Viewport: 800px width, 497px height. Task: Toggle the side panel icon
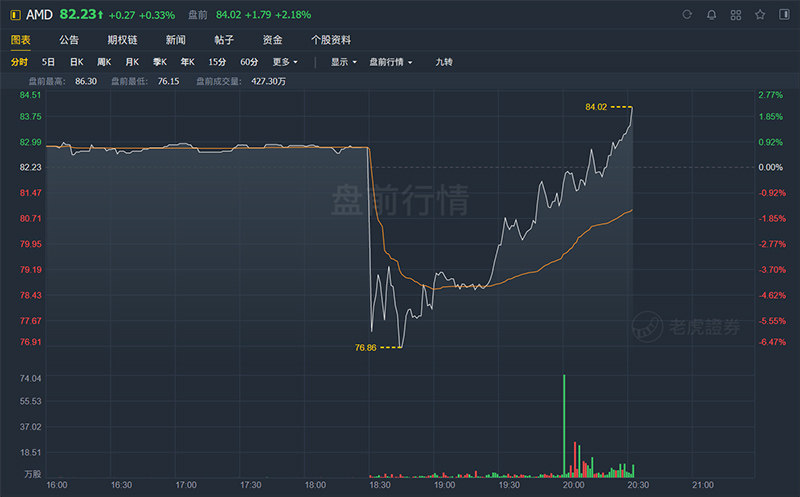tap(784, 14)
